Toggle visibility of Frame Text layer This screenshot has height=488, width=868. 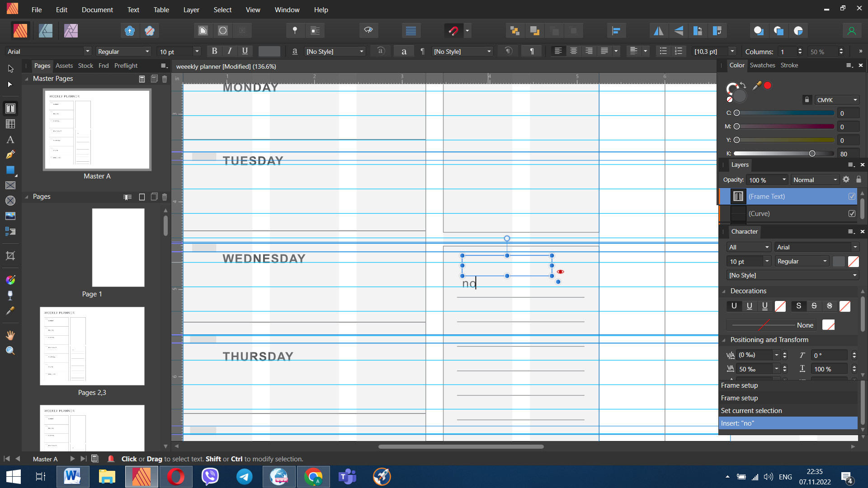point(852,197)
